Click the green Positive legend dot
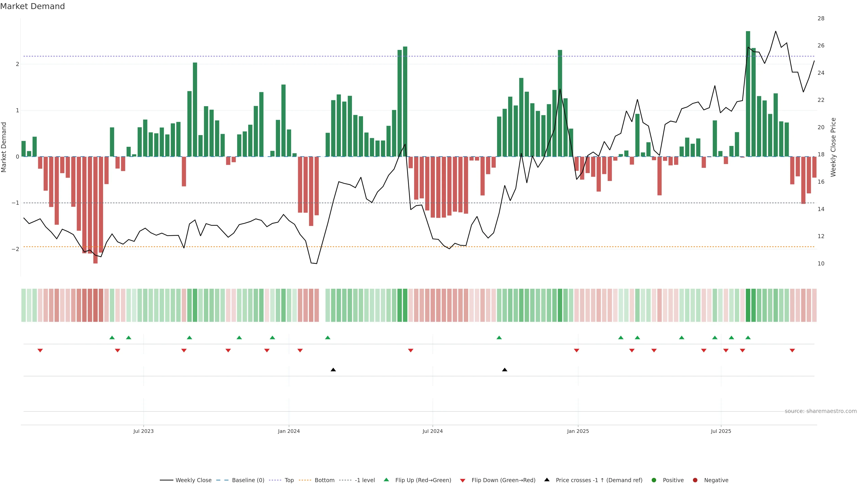The width and height of the screenshot is (868, 488). pyautogui.click(x=654, y=480)
